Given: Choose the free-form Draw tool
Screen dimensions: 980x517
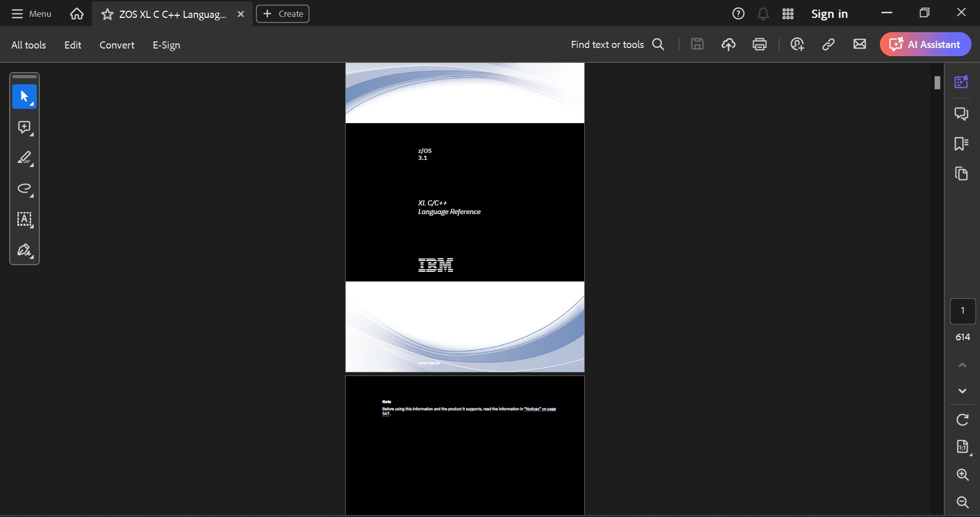Looking at the screenshot, I should click(x=24, y=189).
